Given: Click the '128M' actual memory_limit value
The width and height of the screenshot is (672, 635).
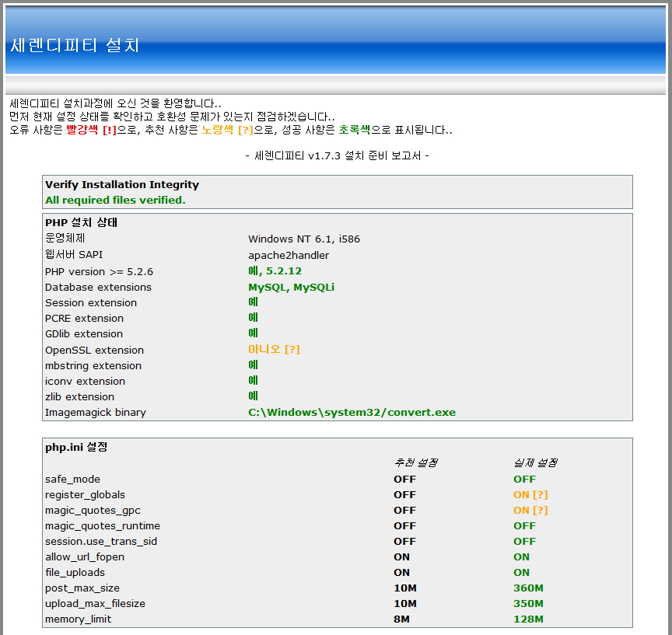Looking at the screenshot, I should pos(528,619).
